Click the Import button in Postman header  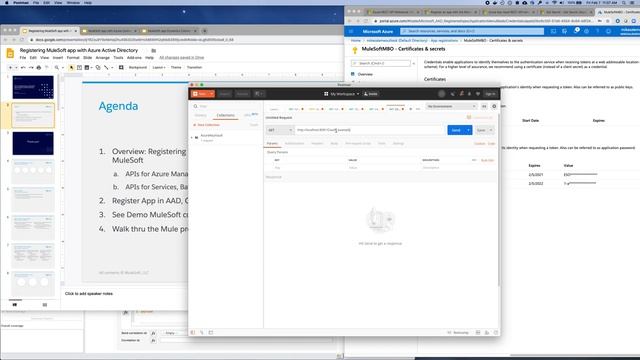(x=224, y=94)
